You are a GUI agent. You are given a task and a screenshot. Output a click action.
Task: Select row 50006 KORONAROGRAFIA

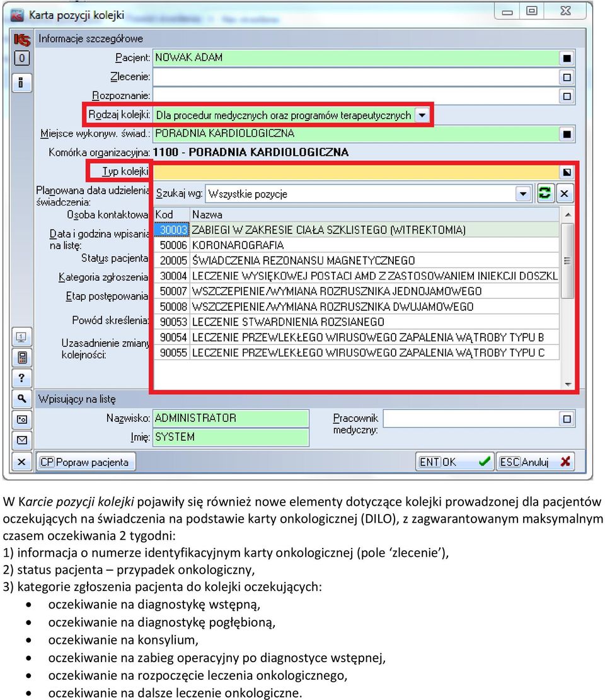(x=357, y=245)
